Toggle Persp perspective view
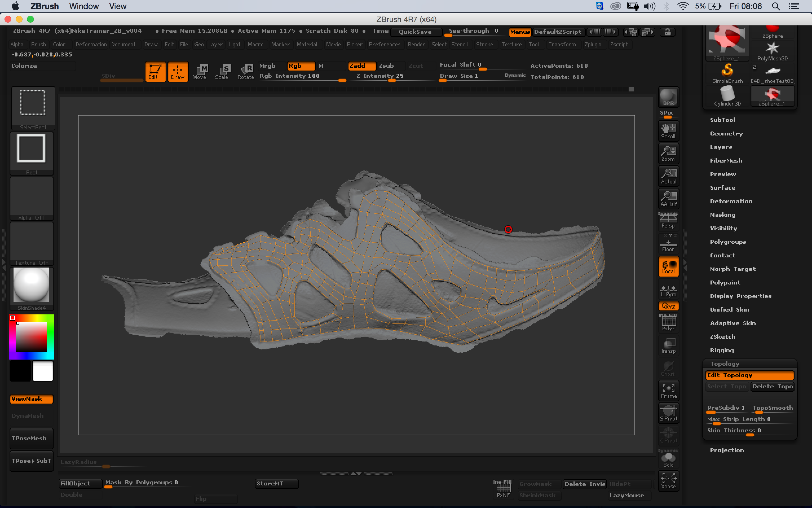 tap(668, 221)
